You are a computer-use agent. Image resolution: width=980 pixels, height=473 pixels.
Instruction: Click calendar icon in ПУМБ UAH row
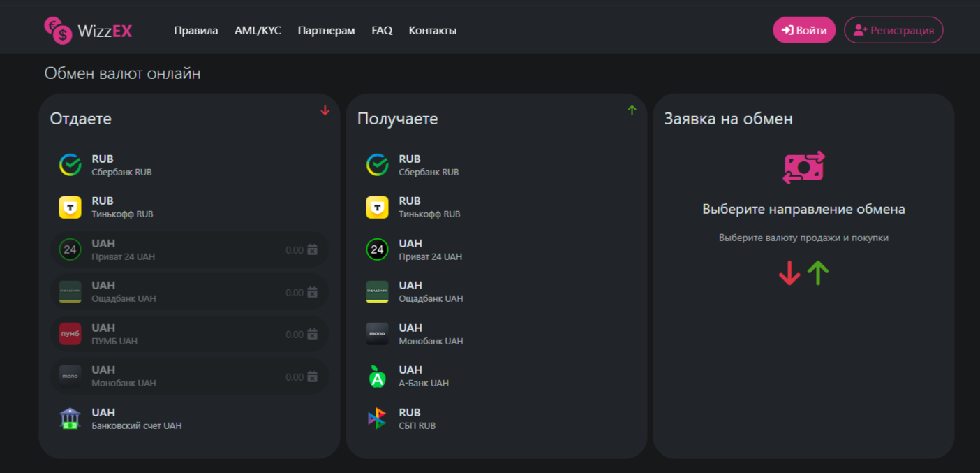pyautogui.click(x=313, y=335)
